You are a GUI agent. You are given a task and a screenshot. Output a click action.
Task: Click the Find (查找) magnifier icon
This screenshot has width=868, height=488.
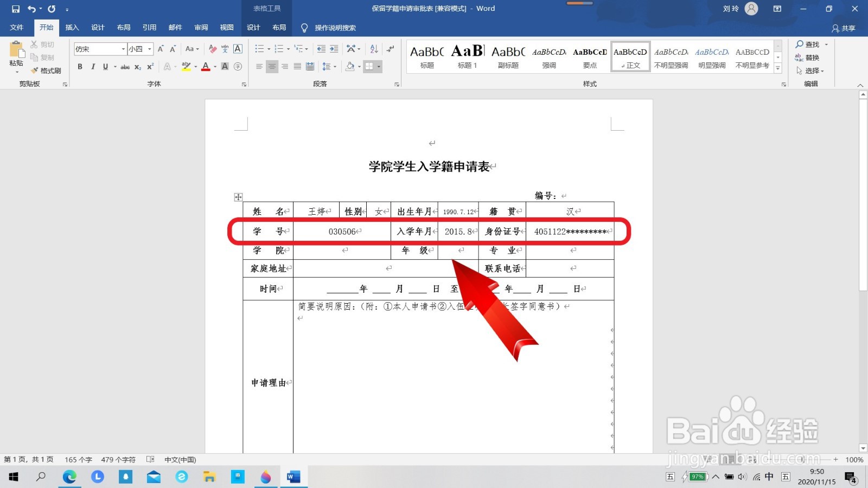pyautogui.click(x=799, y=44)
